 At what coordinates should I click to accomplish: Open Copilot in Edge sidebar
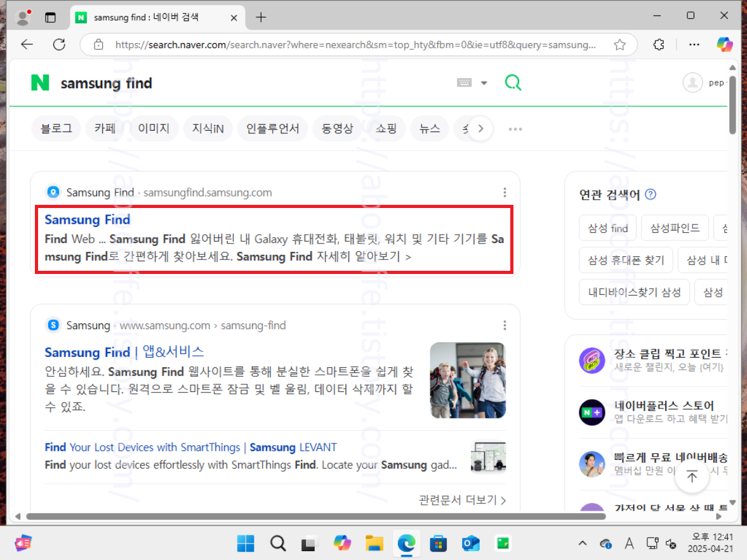[725, 45]
